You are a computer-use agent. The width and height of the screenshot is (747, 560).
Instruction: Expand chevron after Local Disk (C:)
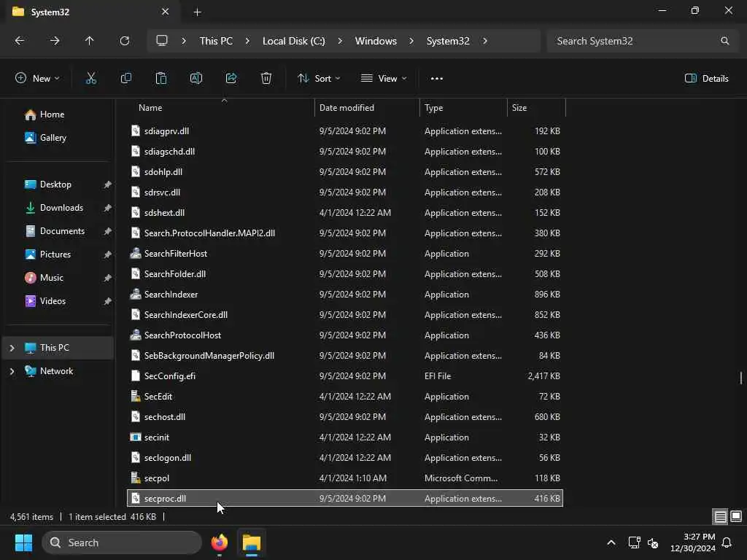[x=340, y=41]
